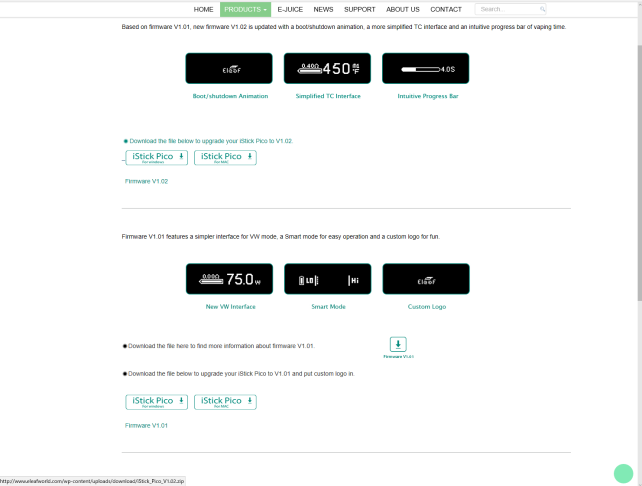
Task: Click the text 'Download the file below to upgrade your iStick Pico to V1.02.'
Action: (x=211, y=141)
